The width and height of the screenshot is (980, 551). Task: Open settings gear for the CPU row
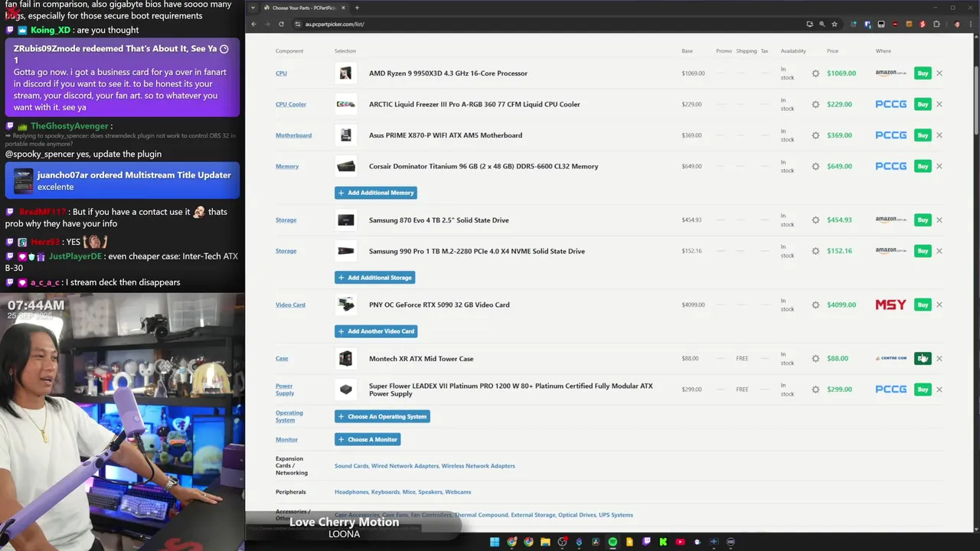pos(815,73)
